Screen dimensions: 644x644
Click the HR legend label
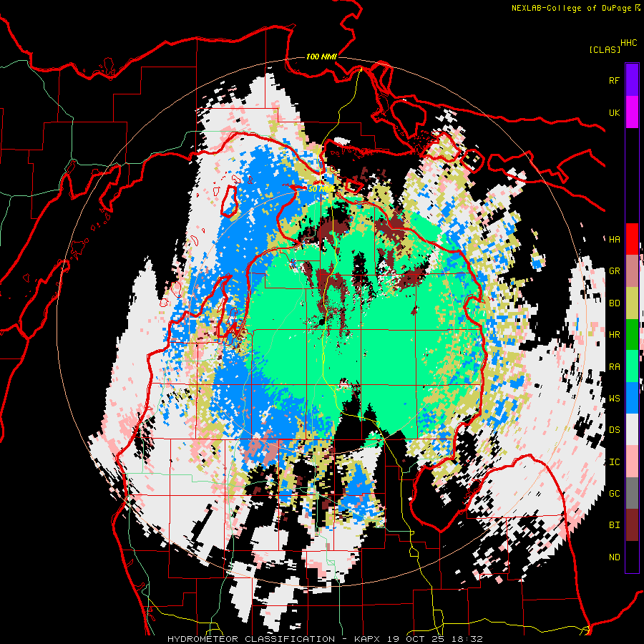click(x=614, y=335)
